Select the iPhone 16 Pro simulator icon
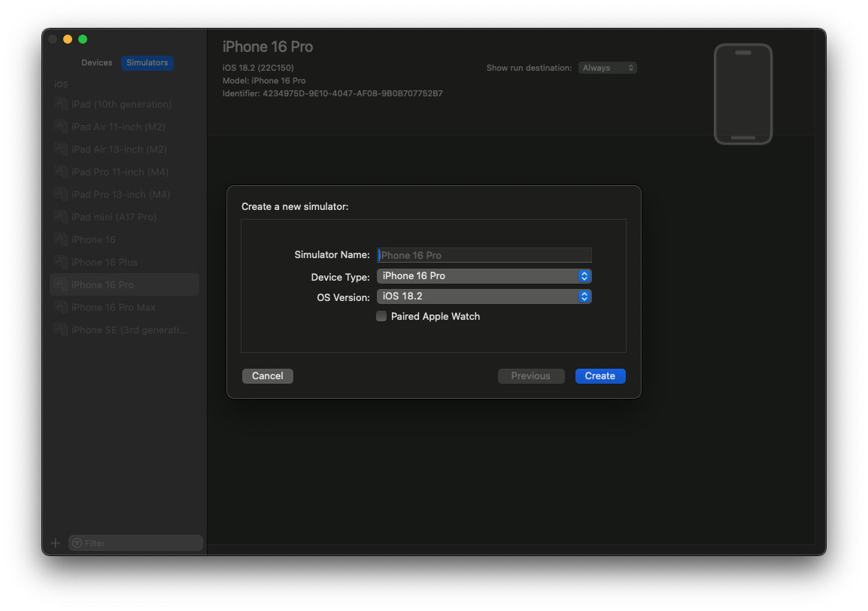The height and width of the screenshot is (611, 868). point(60,284)
